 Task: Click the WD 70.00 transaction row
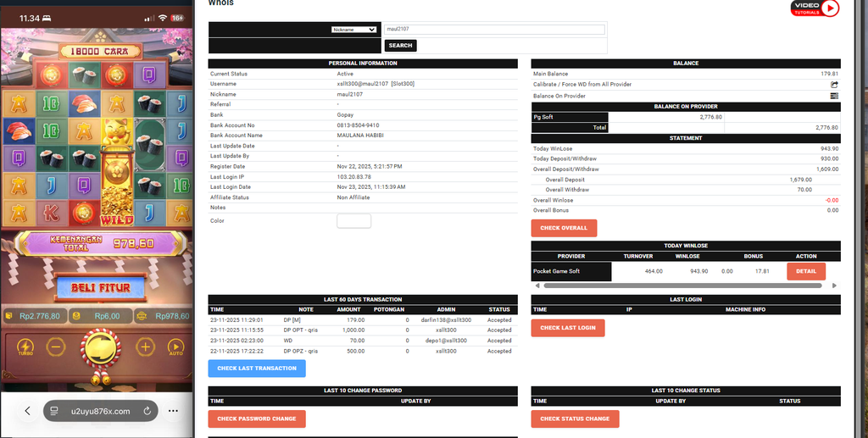(x=363, y=341)
